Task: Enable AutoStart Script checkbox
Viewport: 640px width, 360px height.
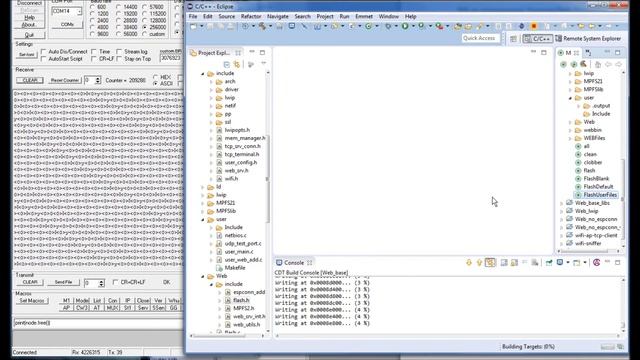Action: click(44, 59)
